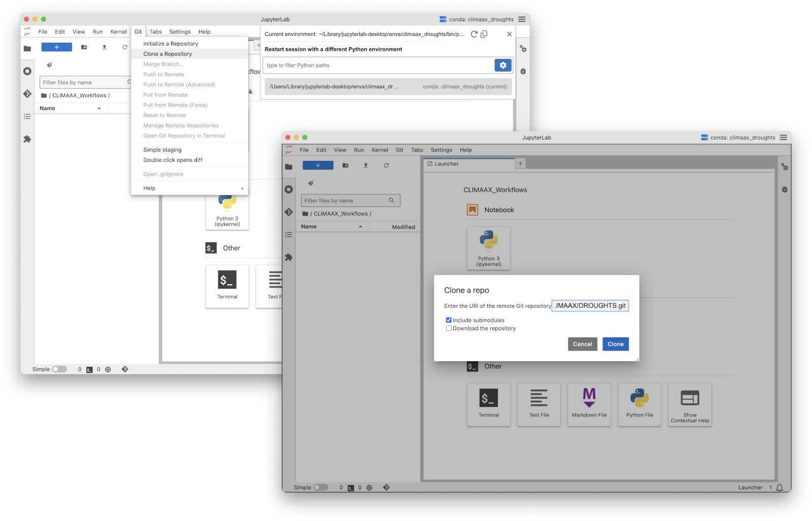The height and width of the screenshot is (521, 812).
Task: Open Git sidebar tab in back window
Action: click(x=27, y=94)
